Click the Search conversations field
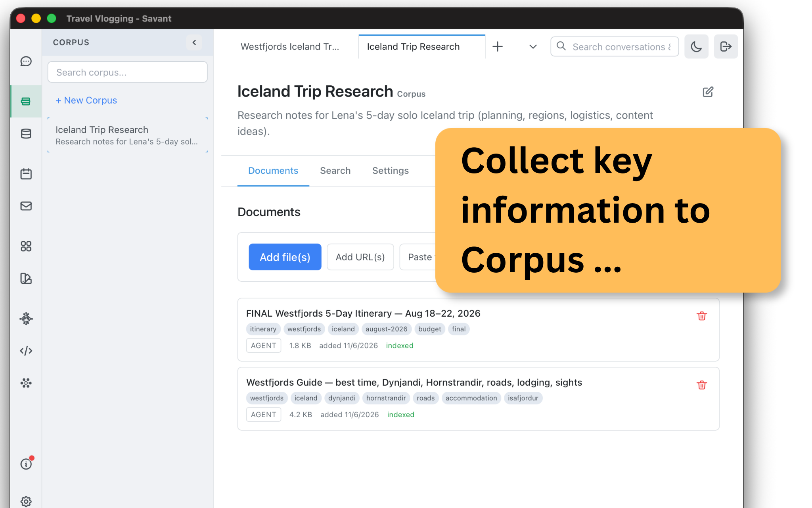The width and height of the screenshot is (812, 508). click(x=615, y=47)
